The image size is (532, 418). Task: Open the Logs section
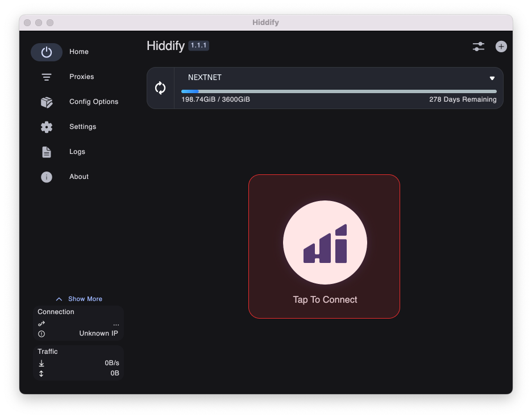(77, 152)
